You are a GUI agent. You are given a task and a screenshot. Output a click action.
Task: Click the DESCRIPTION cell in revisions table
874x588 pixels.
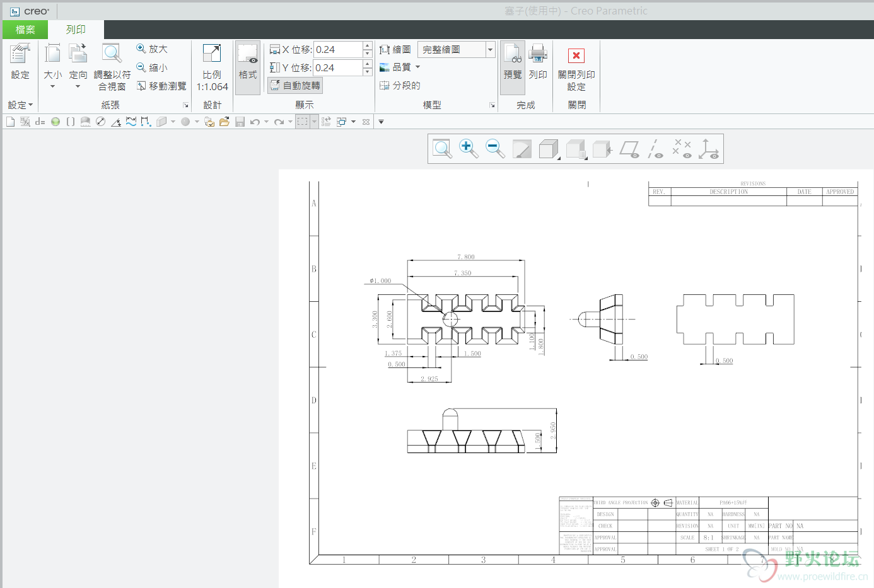pos(729,192)
